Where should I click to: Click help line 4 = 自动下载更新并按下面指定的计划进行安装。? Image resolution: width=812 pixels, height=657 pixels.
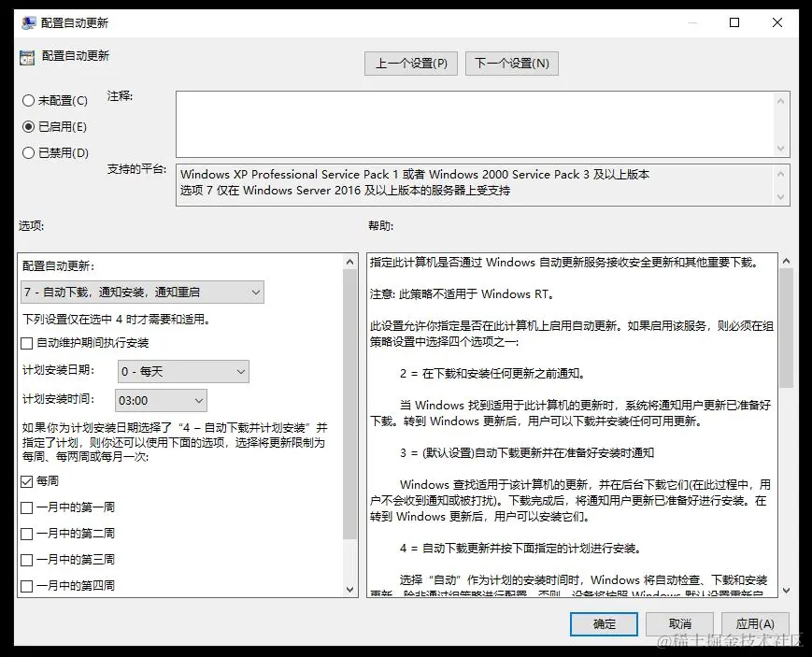521,549
